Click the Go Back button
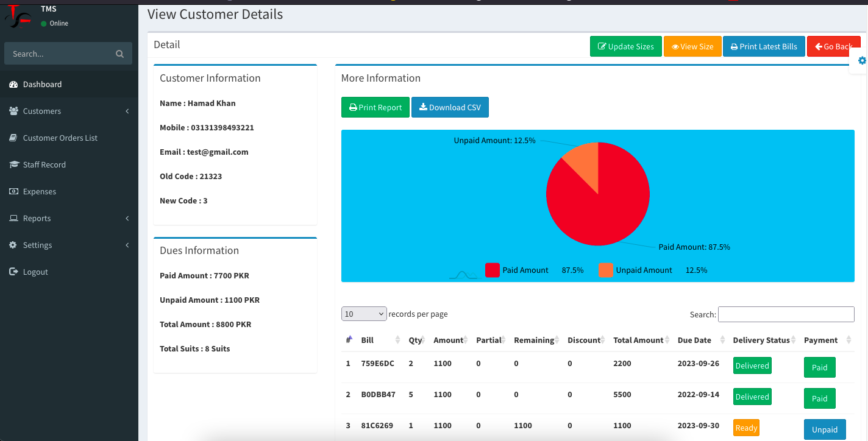 pyautogui.click(x=833, y=46)
